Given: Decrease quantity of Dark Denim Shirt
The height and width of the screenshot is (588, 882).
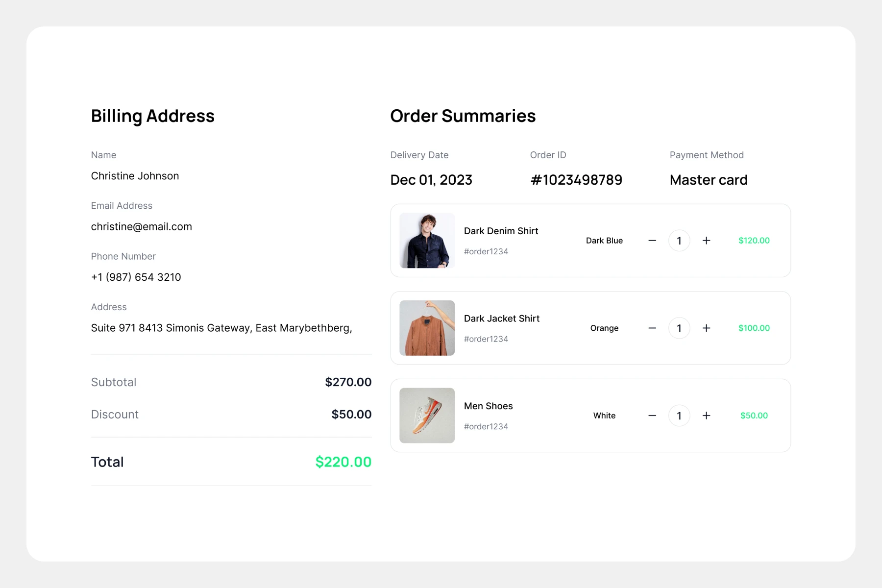Looking at the screenshot, I should click(x=652, y=241).
